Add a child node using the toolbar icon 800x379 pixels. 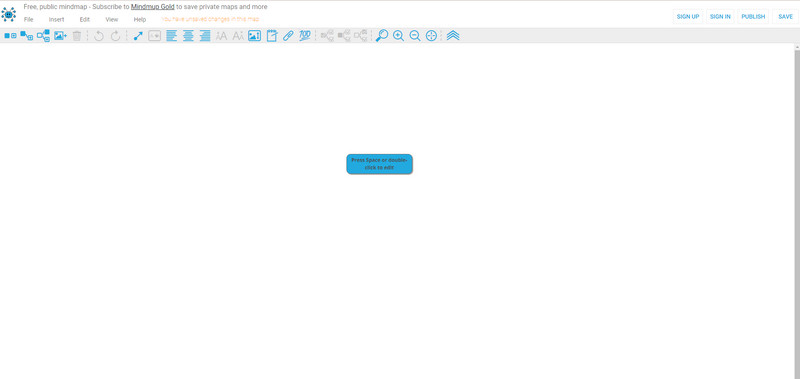point(27,36)
